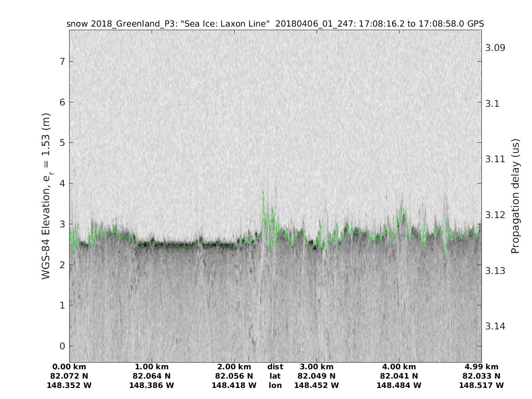Click the "dist" legend label below plot
The height and width of the screenshot is (399, 532).
(x=275, y=367)
